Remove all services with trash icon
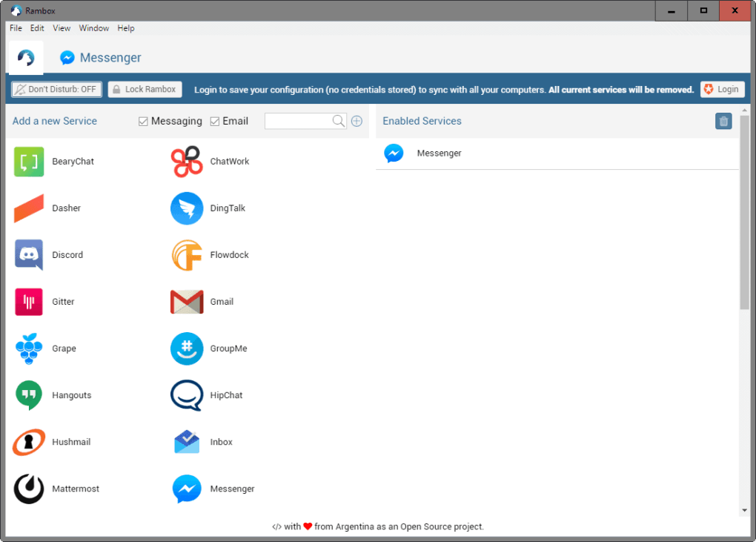756x542 pixels. (723, 122)
